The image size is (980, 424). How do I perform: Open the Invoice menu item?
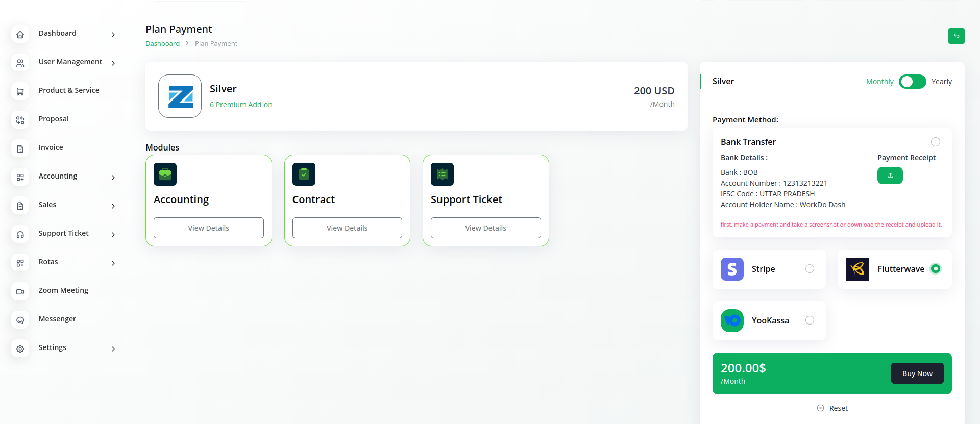(x=51, y=147)
